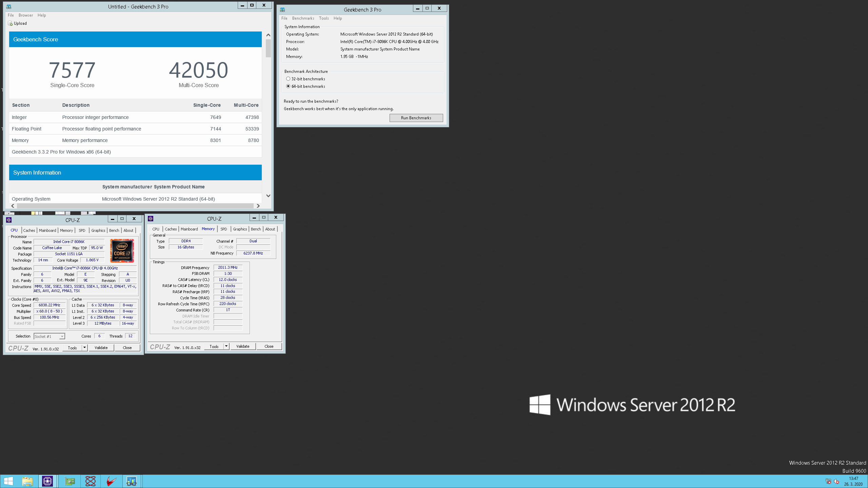Click the Multi-Core Score 42050

(x=199, y=70)
